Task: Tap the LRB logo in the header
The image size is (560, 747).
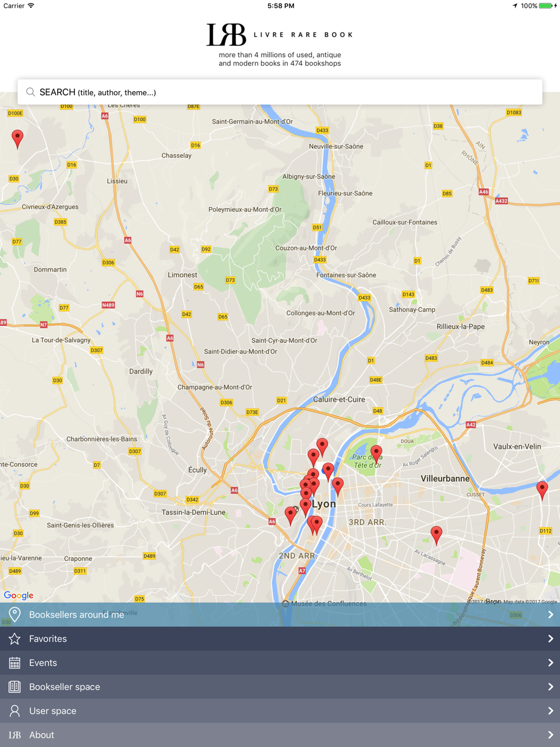Action: click(x=226, y=35)
